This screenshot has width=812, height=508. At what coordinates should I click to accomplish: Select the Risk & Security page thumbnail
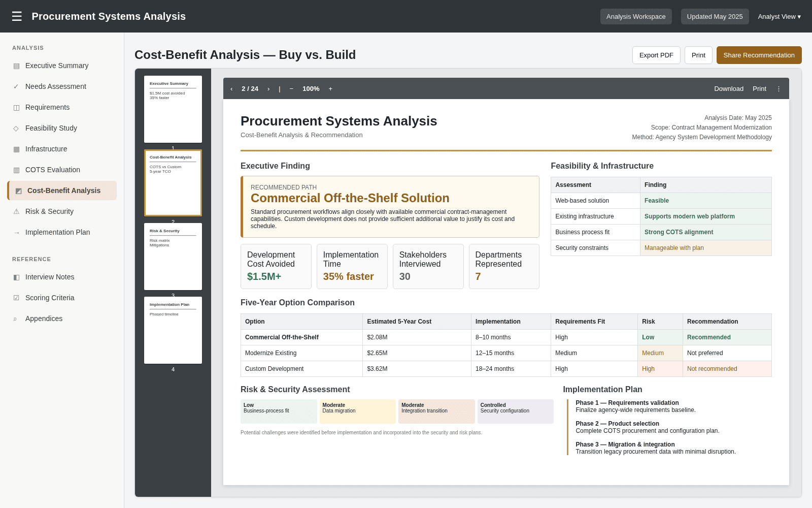(173, 257)
